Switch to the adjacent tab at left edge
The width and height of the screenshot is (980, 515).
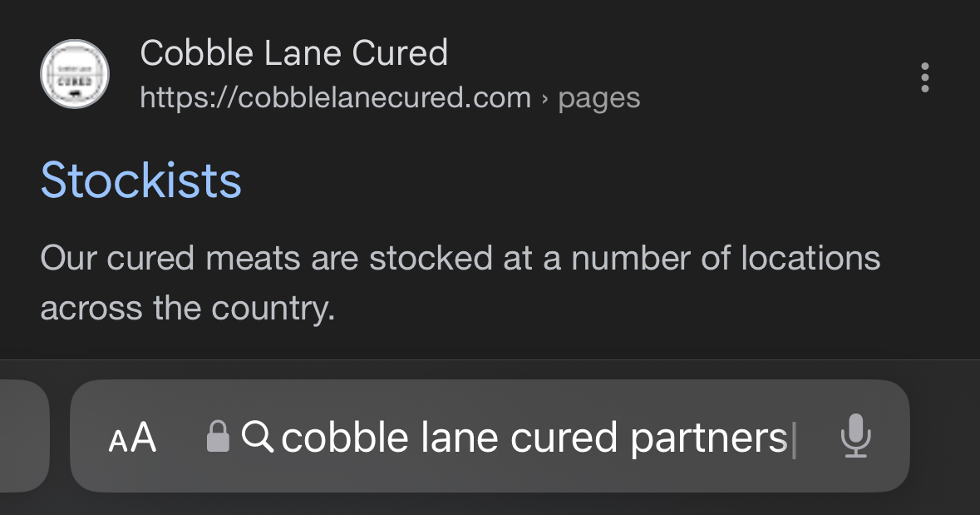pos(23,436)
